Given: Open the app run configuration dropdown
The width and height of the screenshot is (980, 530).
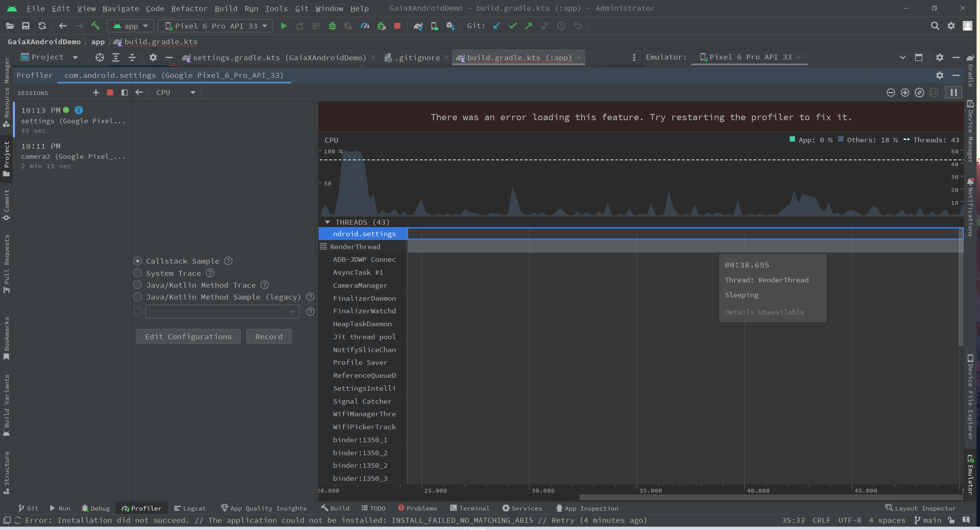Looking at the screenshot, I should click(x=130, y=26).
